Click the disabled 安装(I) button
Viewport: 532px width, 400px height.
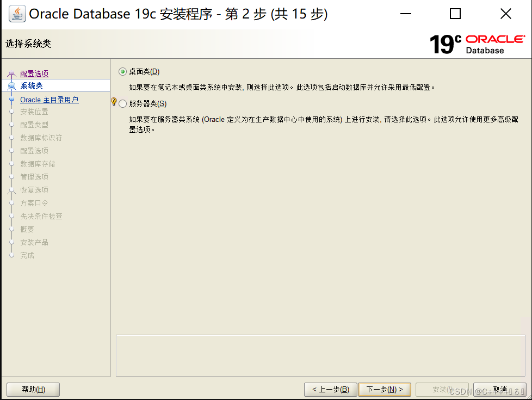(x=442, y=390)
